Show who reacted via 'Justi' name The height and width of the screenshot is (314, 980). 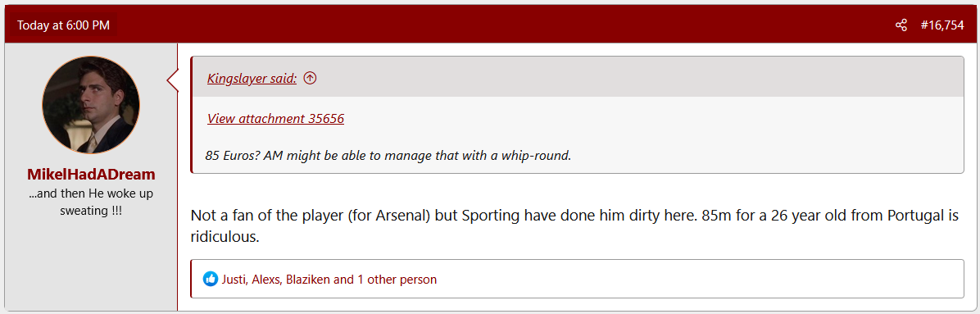234,279
